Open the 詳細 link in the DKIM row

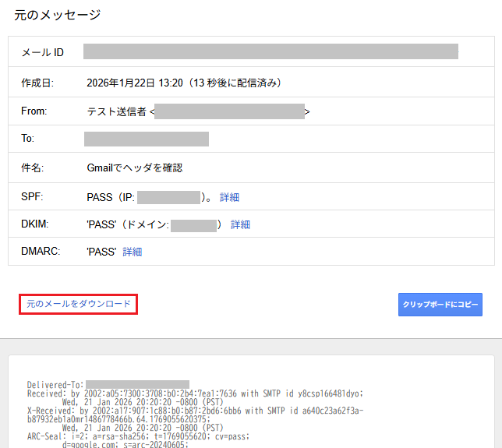240,224
